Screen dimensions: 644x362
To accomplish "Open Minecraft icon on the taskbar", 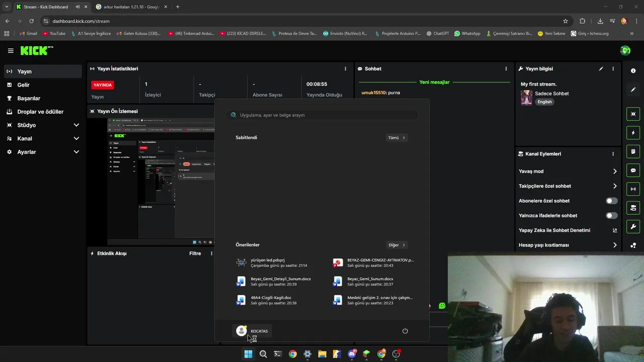I will tap(366, 354).
